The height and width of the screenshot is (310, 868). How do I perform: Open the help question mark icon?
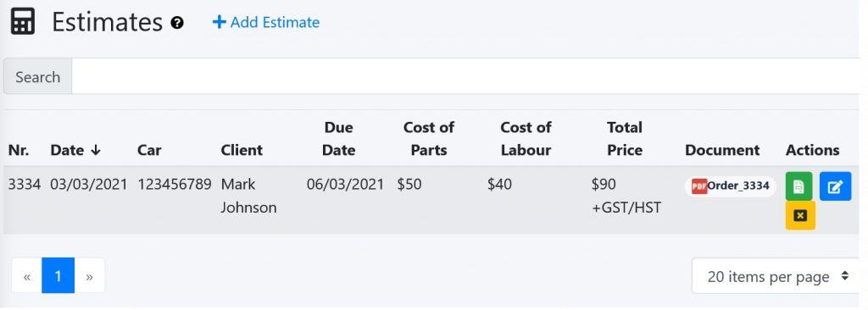pos(177,23)
